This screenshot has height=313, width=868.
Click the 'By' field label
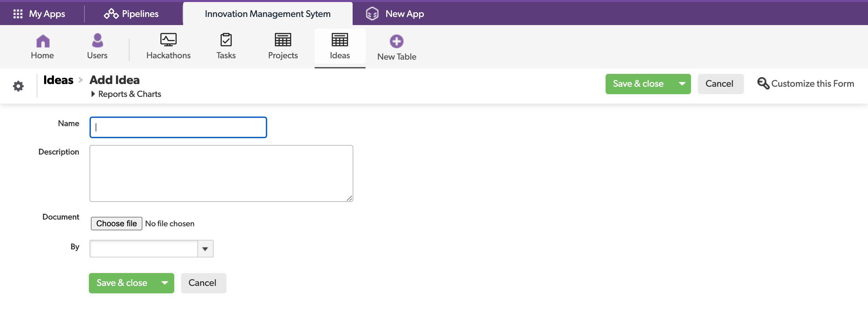coord(75,247)
